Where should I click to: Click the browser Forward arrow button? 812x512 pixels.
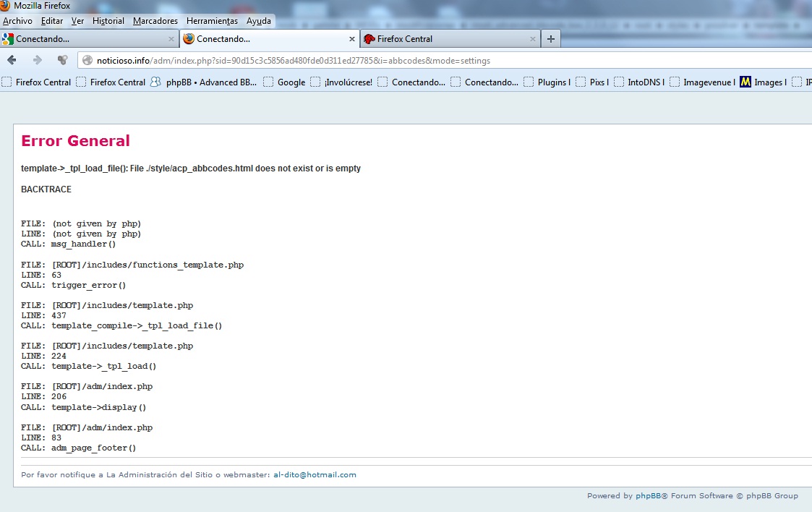pos(38,60)
